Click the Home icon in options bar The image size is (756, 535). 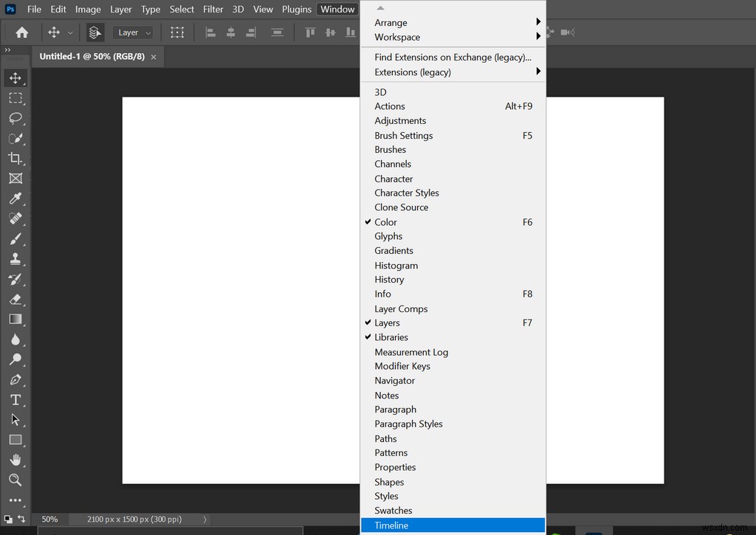click(x=22, y=32)
